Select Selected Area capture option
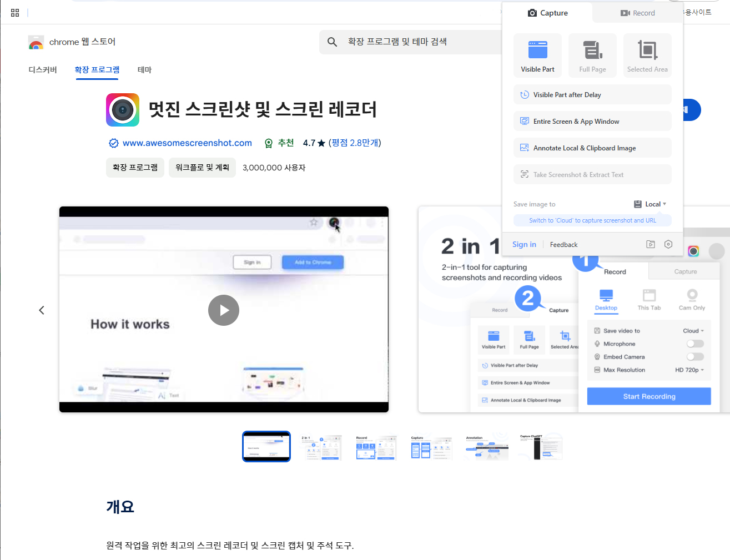The height and width of the screenshot is (560, 730). point(647,55)
